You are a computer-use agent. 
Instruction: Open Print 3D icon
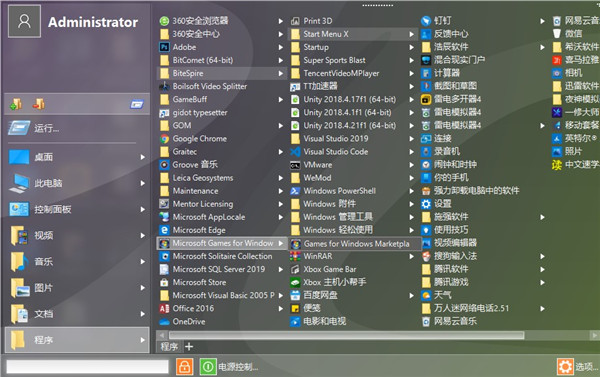point(295,21)
